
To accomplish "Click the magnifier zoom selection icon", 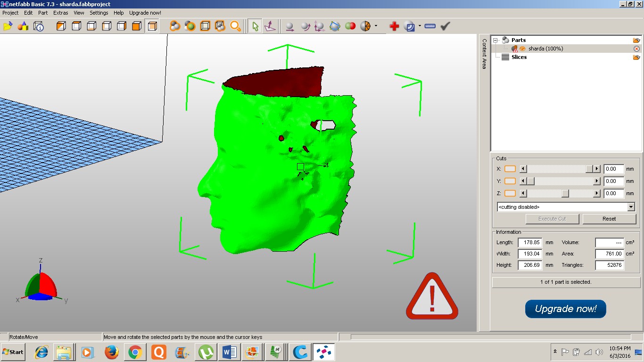I will coord(235,26).
